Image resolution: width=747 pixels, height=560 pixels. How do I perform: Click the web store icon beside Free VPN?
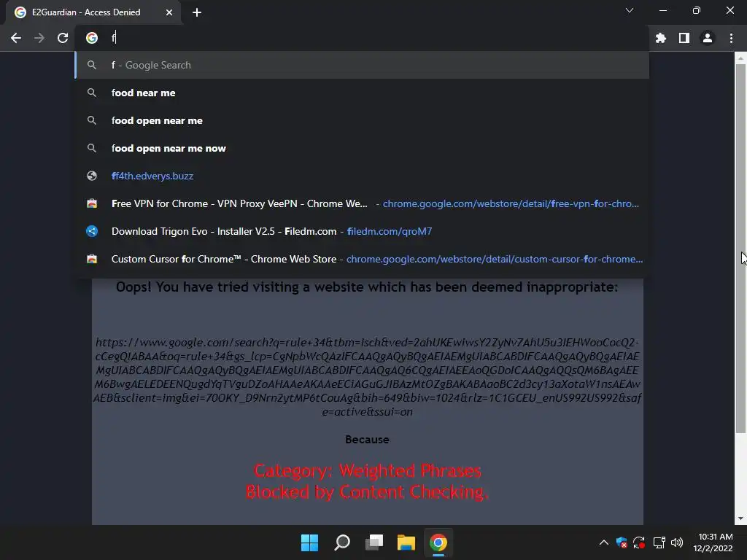click(x=92, y=203)
